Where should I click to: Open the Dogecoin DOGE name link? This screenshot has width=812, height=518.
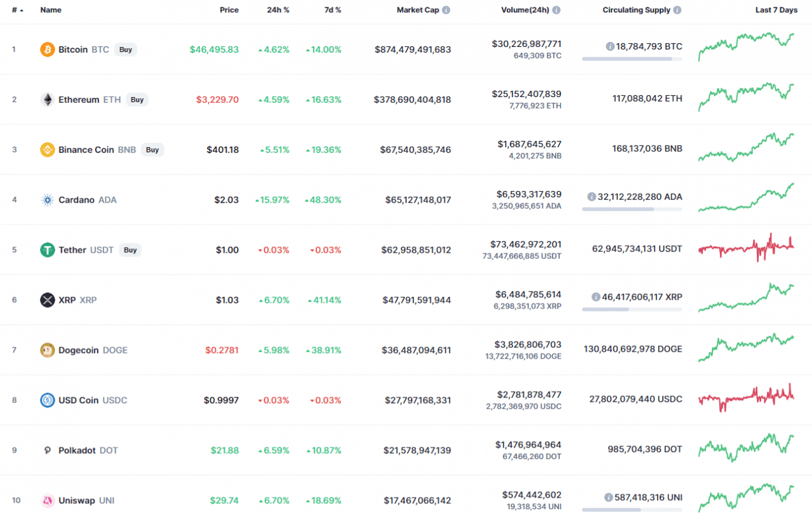pos(93,350)
